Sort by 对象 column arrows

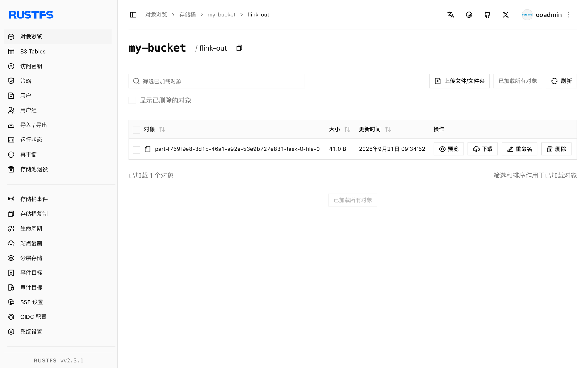[162, 129]
